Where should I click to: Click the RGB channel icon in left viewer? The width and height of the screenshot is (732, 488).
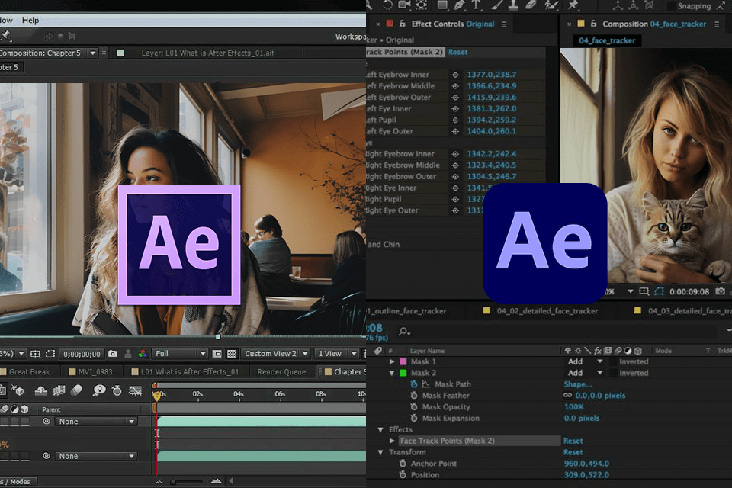click(x=143, y=354)
